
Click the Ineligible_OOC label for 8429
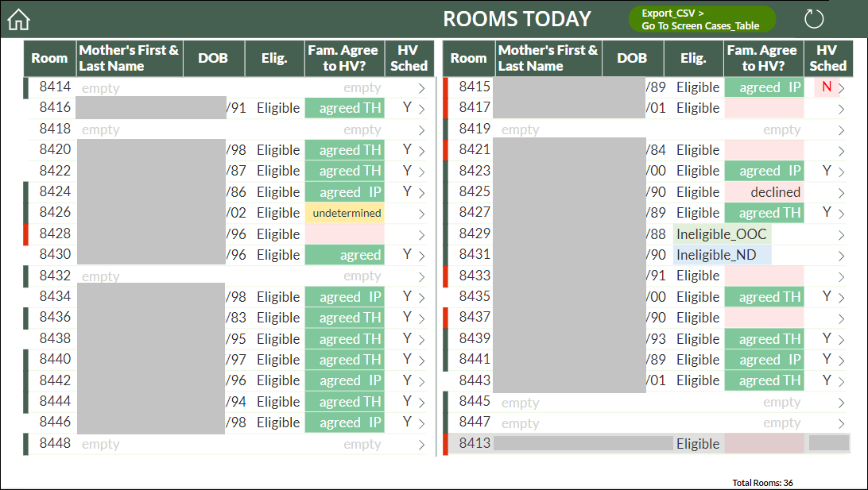point(722,234)
